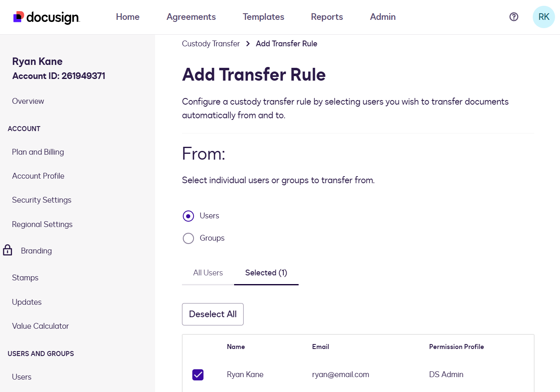The height and width of the screenshot is (392, 560).
Task: Open the Admin menu
Action: tap(383, 17)
